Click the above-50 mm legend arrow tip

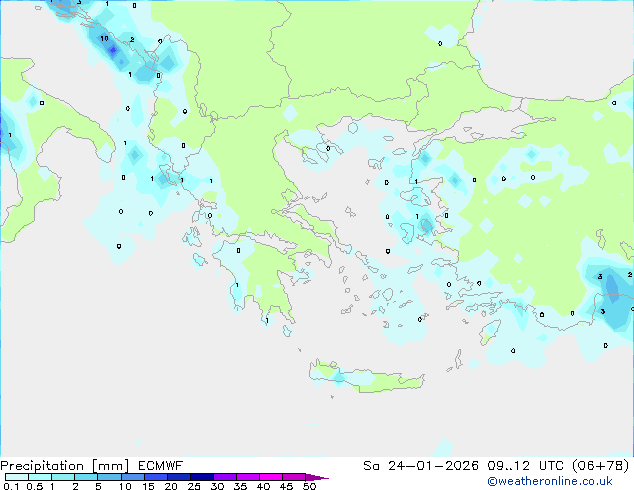[x=317, y=477]
